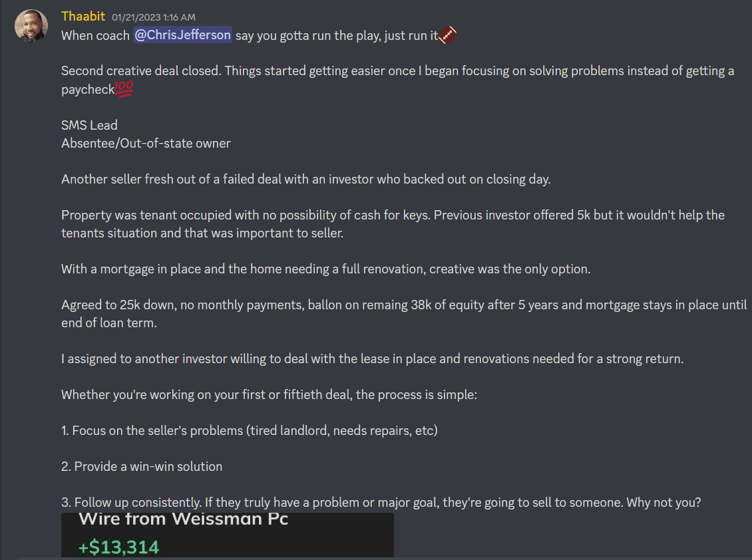Viewport: 752px width, 560px height.
Task: Click 'Another seller fresh out' sentence
Action: click(x=306, y=180)
